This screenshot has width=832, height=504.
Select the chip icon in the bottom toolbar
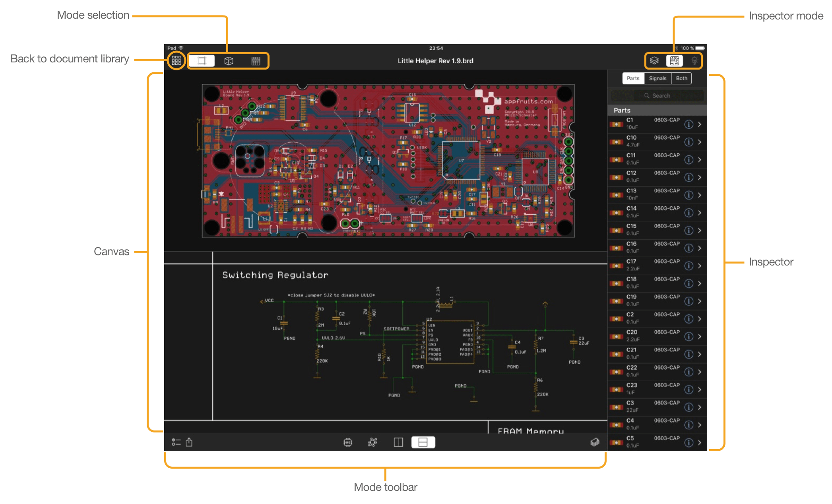(x=347, y=442)
